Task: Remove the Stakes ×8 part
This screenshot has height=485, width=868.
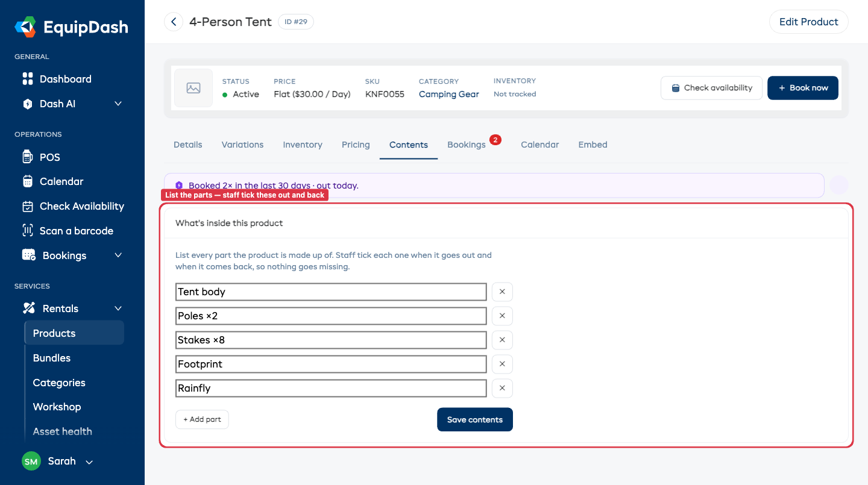Action: point(502,340)
